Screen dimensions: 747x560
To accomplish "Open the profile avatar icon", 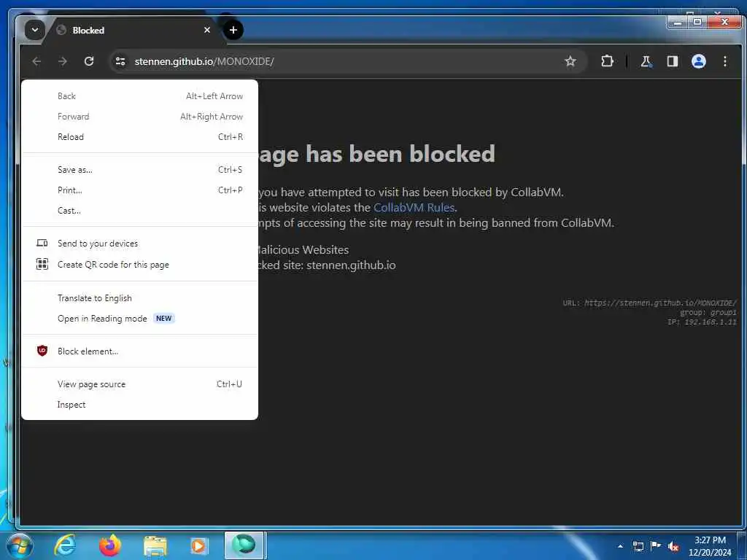I will pos(698,61).
